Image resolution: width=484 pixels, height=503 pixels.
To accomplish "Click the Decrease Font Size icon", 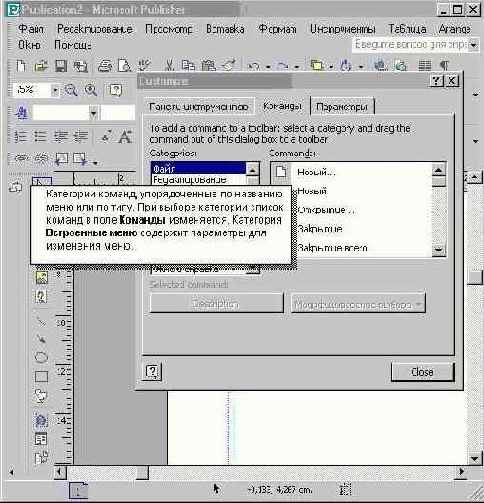I will [106, 137].
